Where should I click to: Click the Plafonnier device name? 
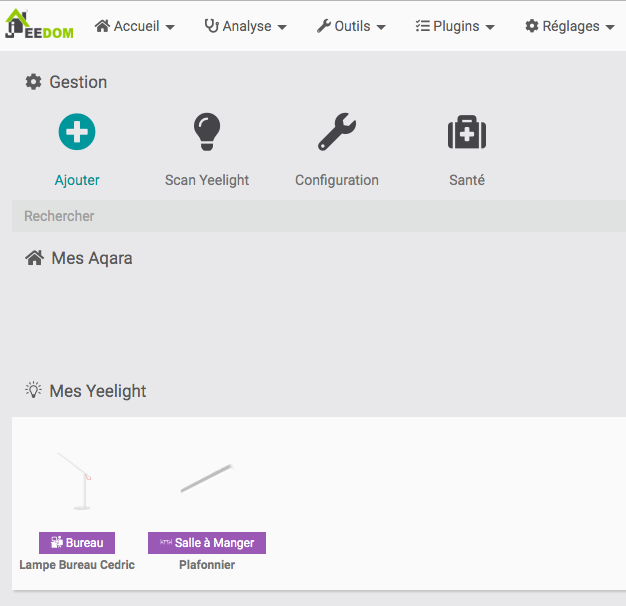point(207,564)
